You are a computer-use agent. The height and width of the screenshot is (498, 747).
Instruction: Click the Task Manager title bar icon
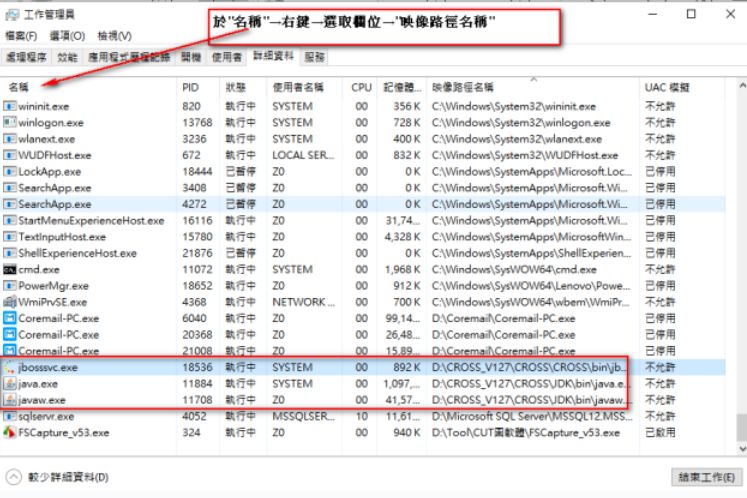click(x=11, y=14)
